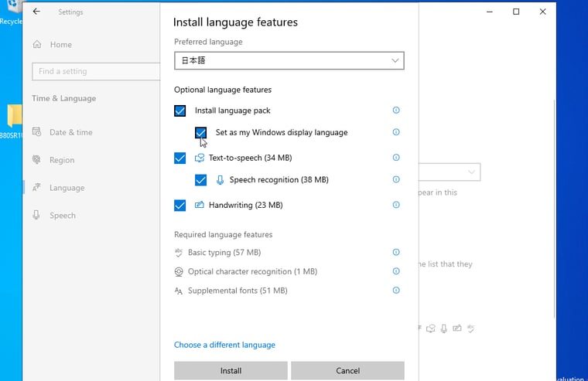Screen dimensions: 588x381
Task: Click info icon for Windows display language
Action: click(396, 132)
